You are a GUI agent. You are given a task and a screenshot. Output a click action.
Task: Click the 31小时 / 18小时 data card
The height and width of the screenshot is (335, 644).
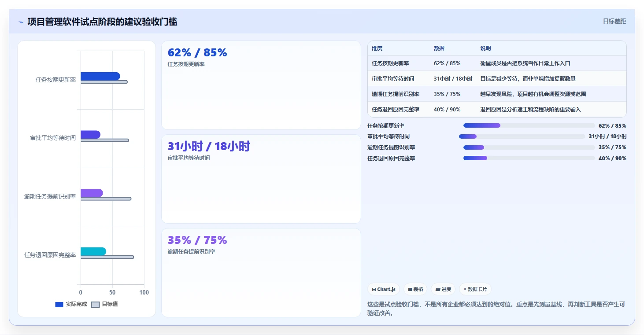pyautogui.click(x=261, y=179)
